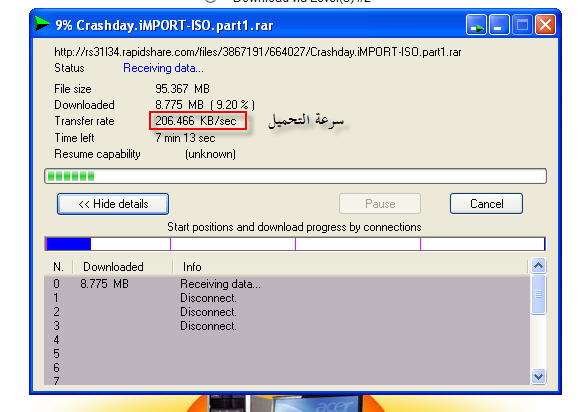Select connection 2 row showing Disconnect
The width and height of the screenshot is (585, 412).
pyautogui.click(x=287, y=312)
